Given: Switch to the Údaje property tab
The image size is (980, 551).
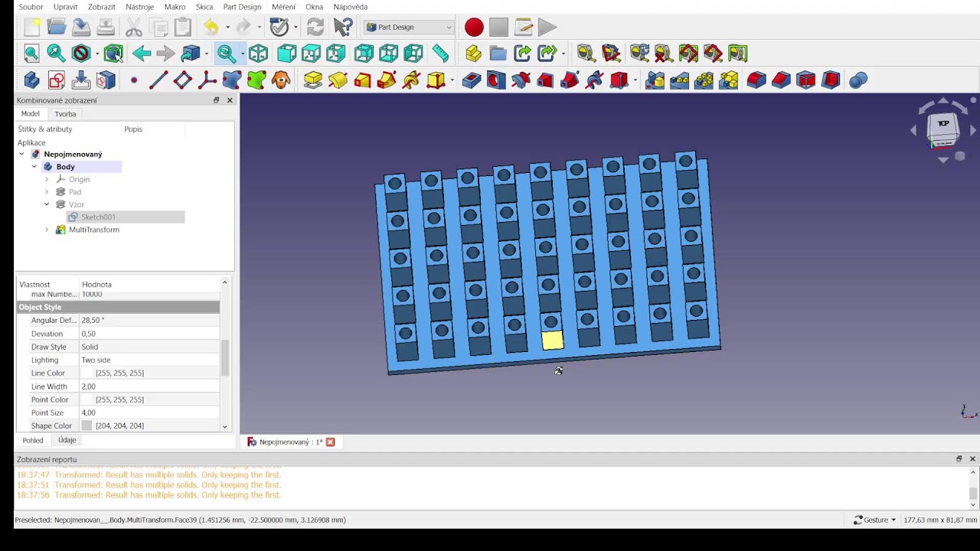Looking at the screenshot, I should tap(67, 440).
